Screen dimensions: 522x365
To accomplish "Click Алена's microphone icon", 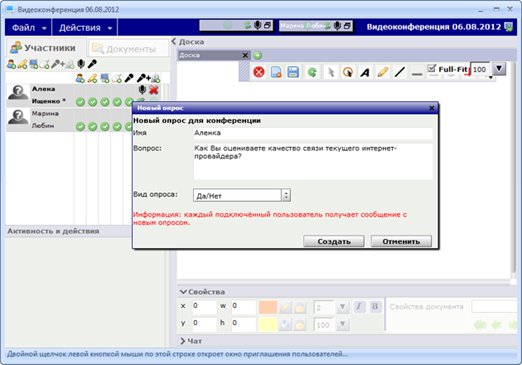I will pos(142,89).
